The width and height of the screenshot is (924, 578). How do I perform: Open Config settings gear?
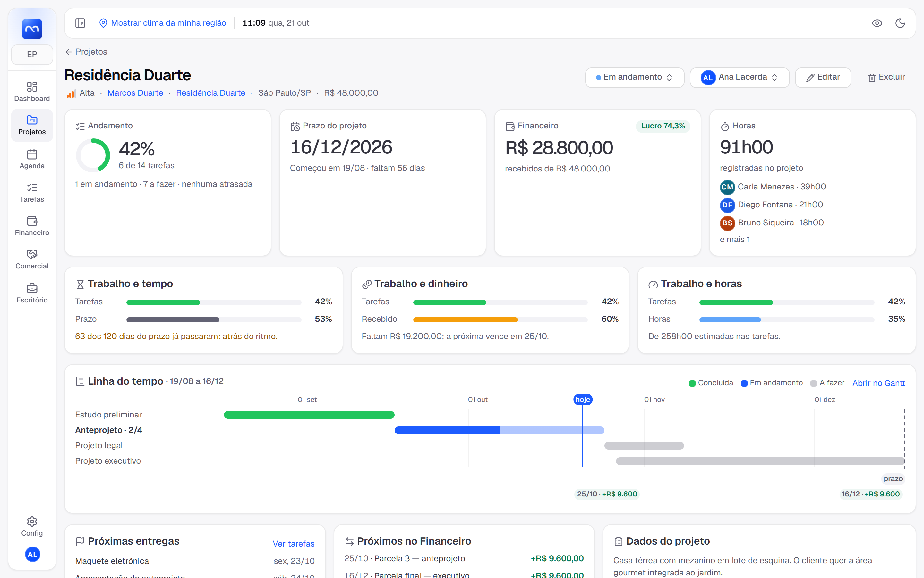[x=32, y=526]
